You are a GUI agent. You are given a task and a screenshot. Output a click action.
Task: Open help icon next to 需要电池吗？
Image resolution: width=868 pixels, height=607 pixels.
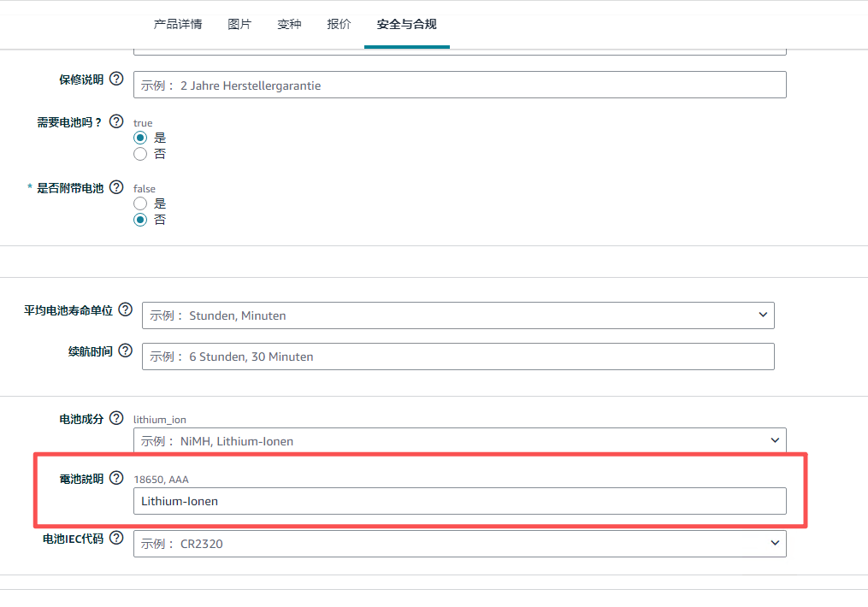click(x=116, y=121)
